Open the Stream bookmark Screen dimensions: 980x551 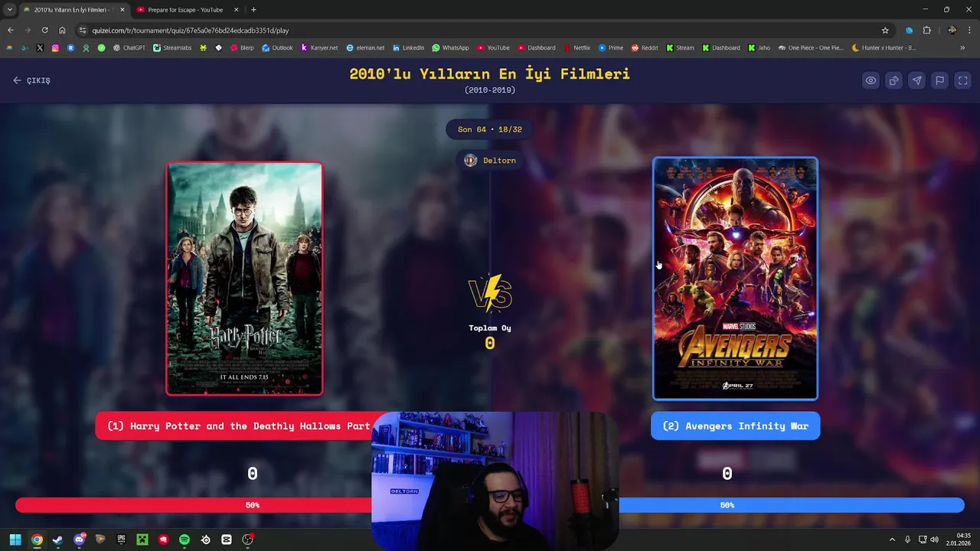(x=680, y=47)
